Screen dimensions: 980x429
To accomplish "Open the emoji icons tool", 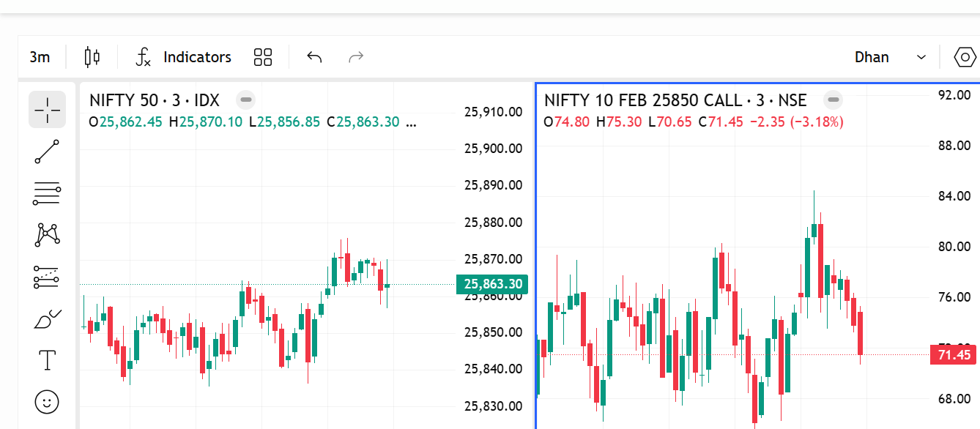I will (x=48, y=401).
